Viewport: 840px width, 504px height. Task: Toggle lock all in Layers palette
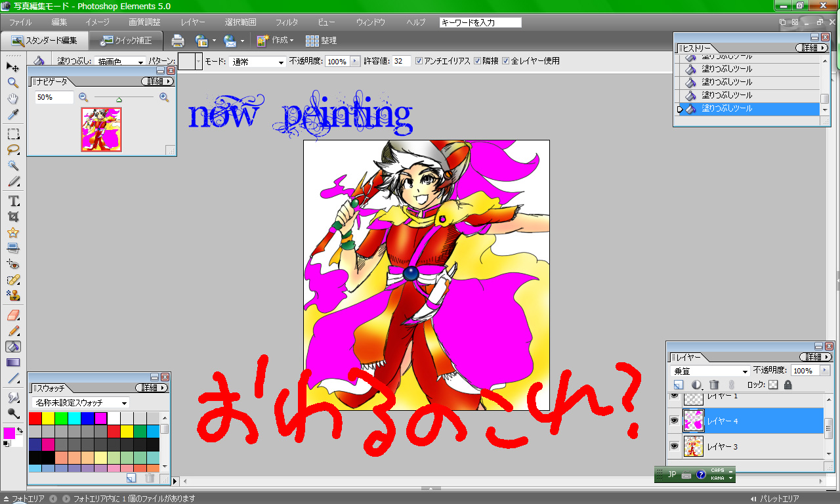pyautogui.click(x=787, y=385)
